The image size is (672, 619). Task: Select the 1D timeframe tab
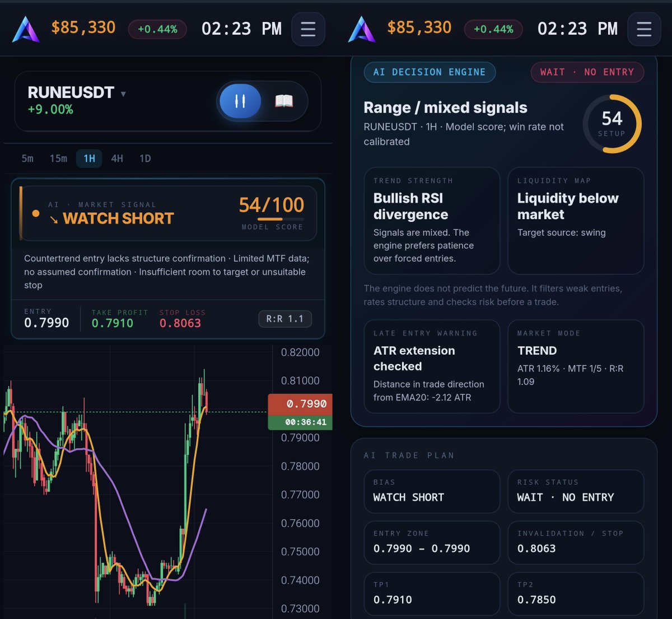[145, 159]
